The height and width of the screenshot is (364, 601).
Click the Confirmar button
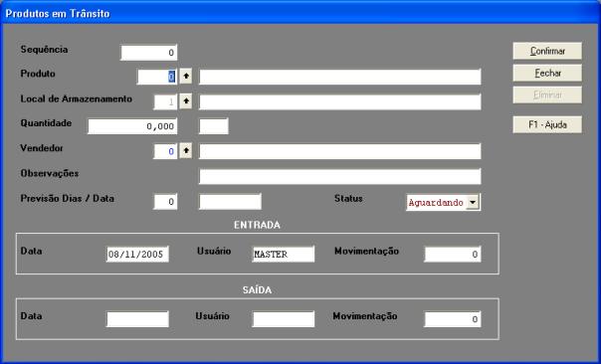[547, 51]
